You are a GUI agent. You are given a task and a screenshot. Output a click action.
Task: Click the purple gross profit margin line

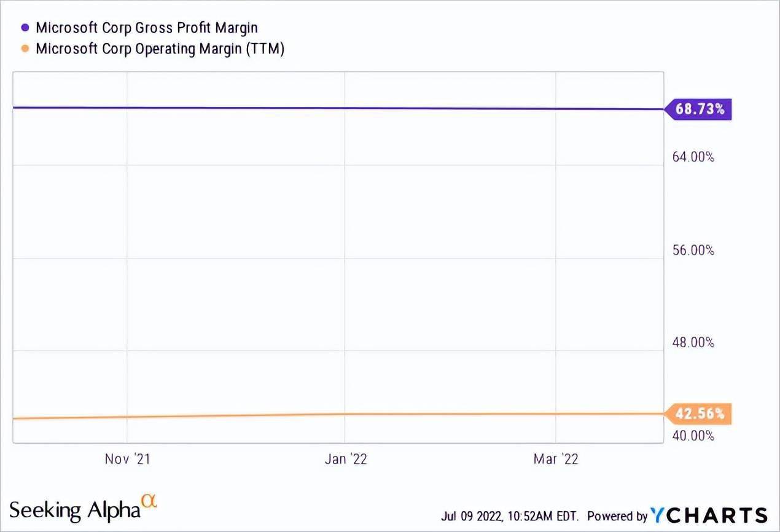(338, 108)
